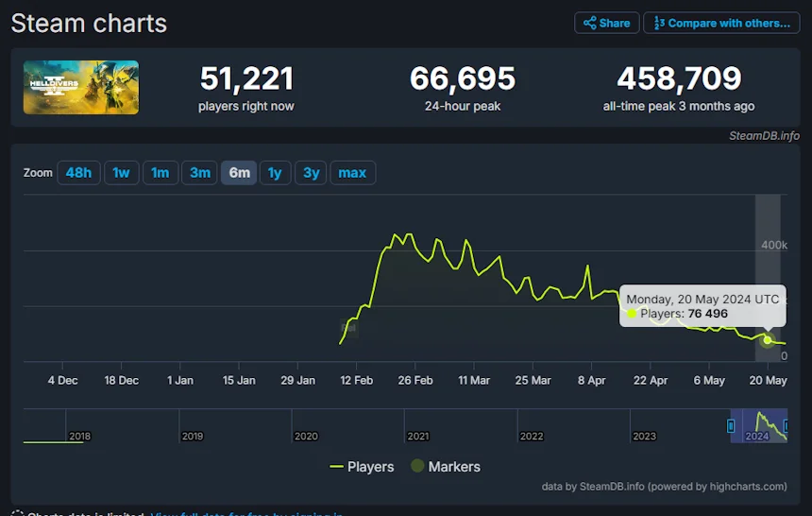Click the 2021 label in the navigator

click(x=418, y=436)
